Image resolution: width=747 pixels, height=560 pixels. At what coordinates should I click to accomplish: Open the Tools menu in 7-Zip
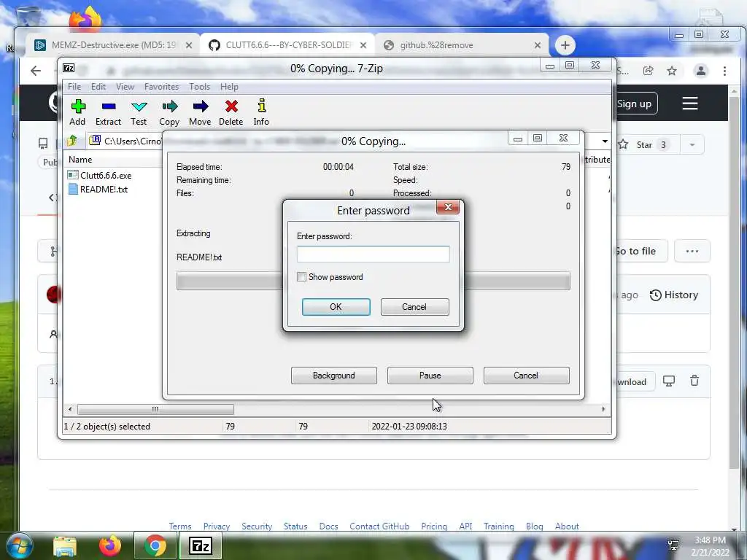[199, 87]
